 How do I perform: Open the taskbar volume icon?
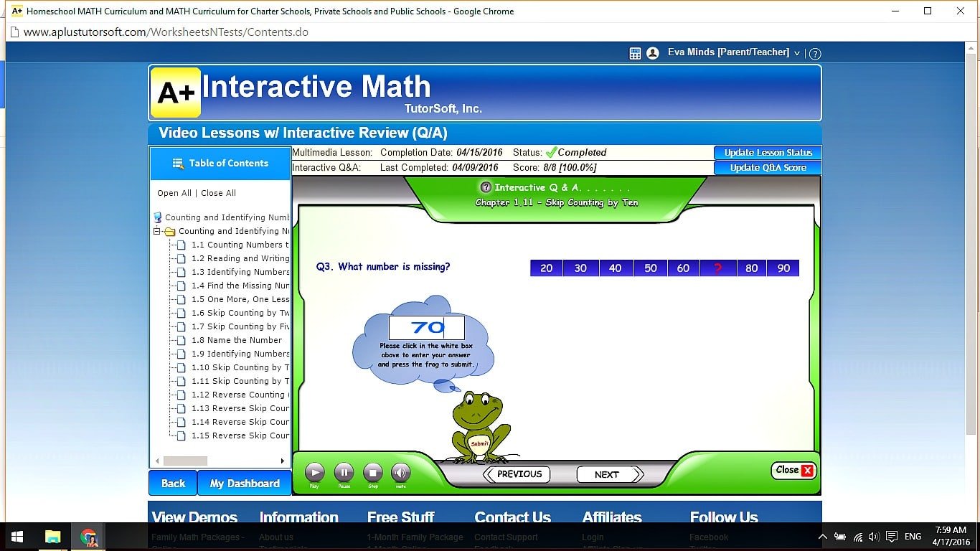874,537
